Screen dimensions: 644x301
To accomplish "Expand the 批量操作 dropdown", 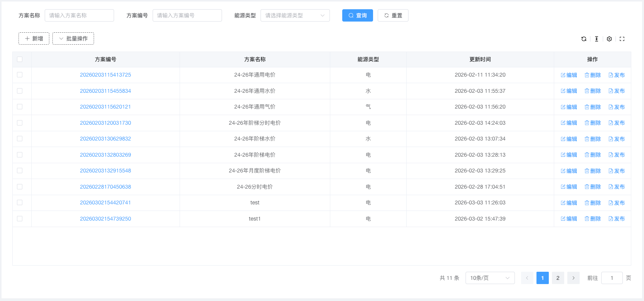I will pos(73,38).
